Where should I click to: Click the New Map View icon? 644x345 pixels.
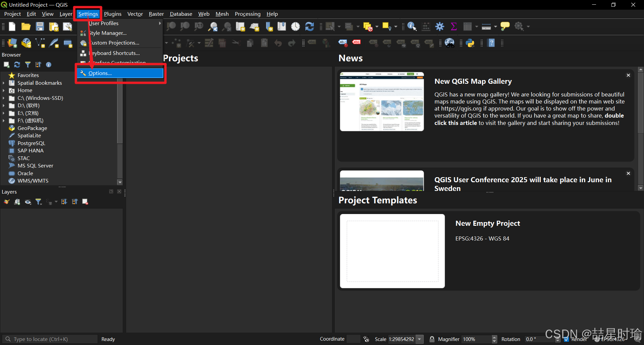click(x=240, y=26)
